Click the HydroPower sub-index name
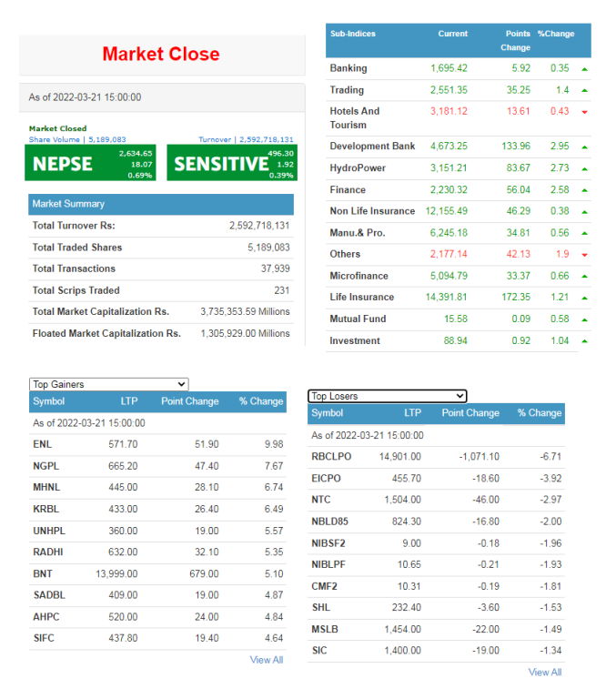This screenshot has height=699, width=616. tap(358, 168)
